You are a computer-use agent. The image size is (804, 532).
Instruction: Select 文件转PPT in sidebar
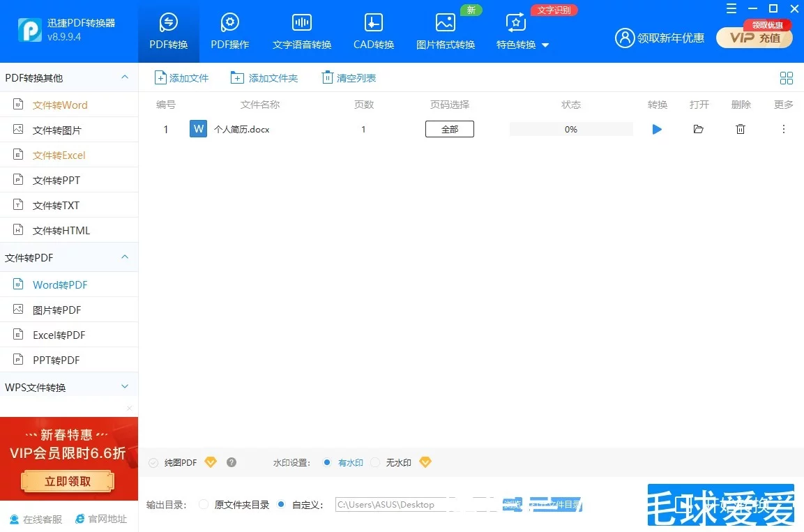click(x=69, y=180)
